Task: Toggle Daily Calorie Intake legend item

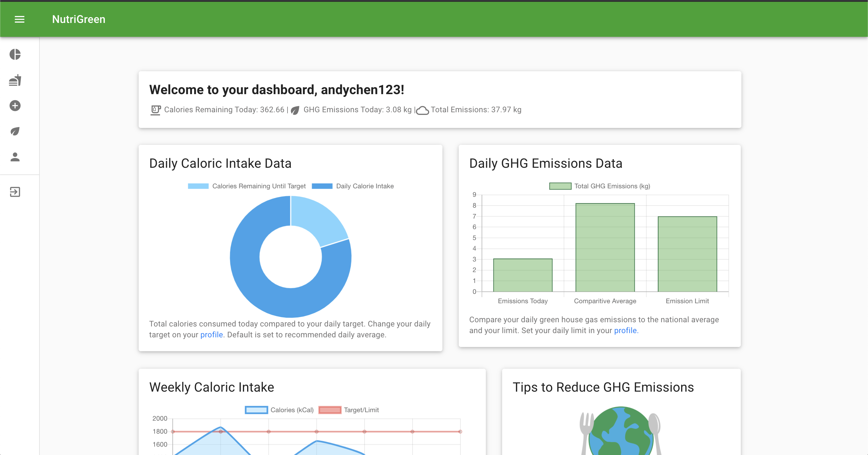Action: point(353,186)
